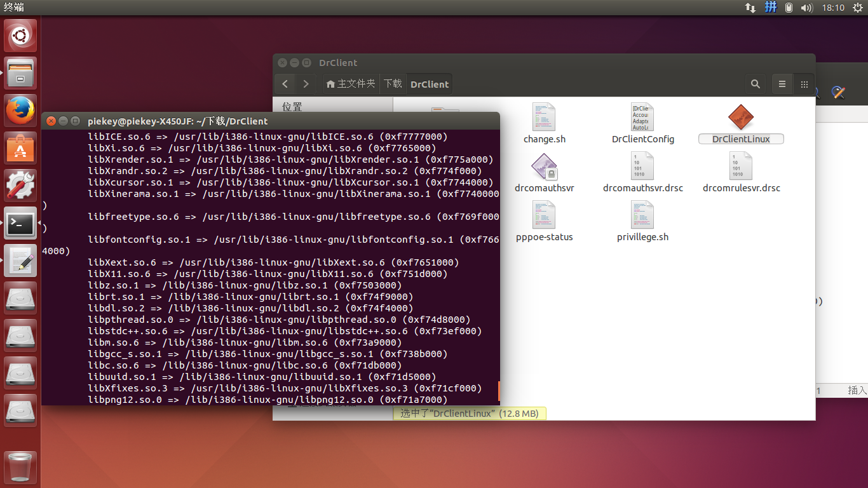Click the libpthread.so.0 line in terminal
This screenshot has width=868, height=488.
(279, 320)
